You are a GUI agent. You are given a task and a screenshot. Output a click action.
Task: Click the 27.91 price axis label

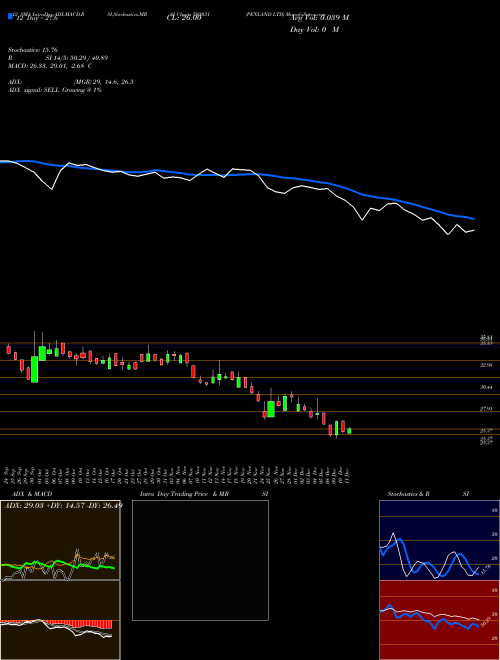[486, 409]
